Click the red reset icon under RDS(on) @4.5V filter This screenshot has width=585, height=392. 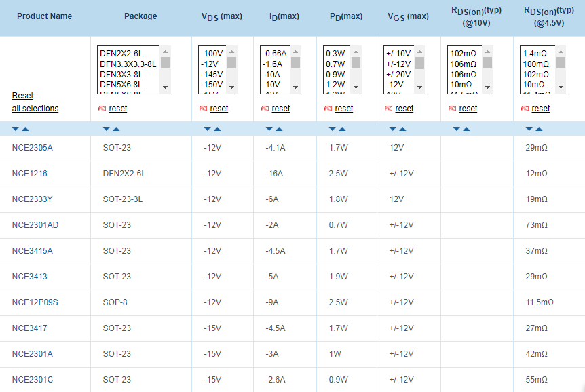525,108
